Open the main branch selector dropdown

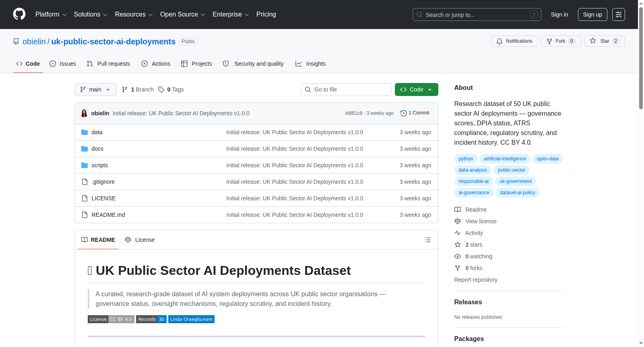click(95, 89)
